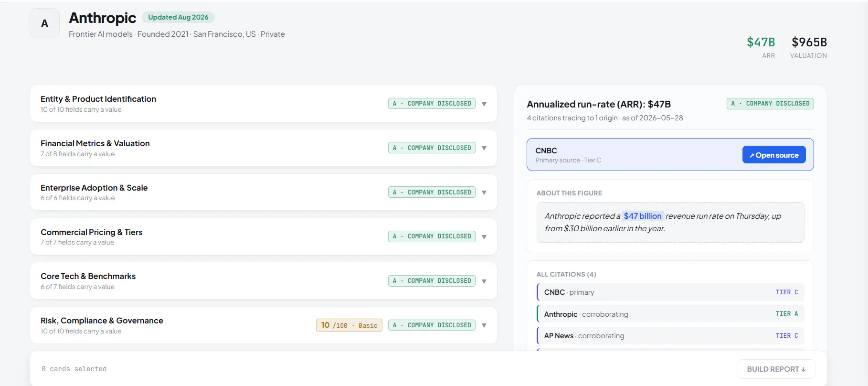Click the 'Annualized run-rate (ARR): $47B' heading
Screen dimensions: 868x386
pos(599,104)
